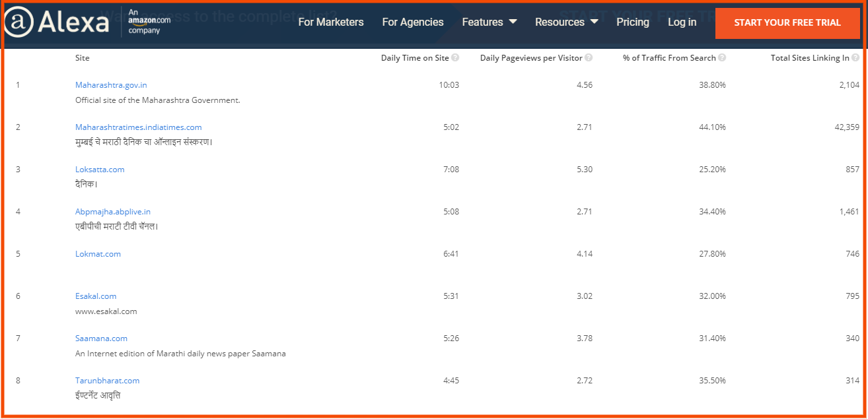Click the 2,104 linking sites value
The image size is (868, 419).
click(850, 85)
